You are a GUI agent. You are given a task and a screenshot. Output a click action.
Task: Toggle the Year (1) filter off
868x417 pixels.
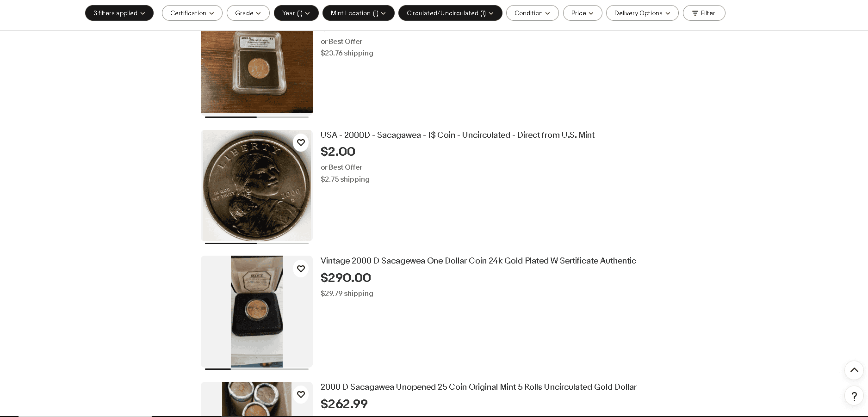296,13
